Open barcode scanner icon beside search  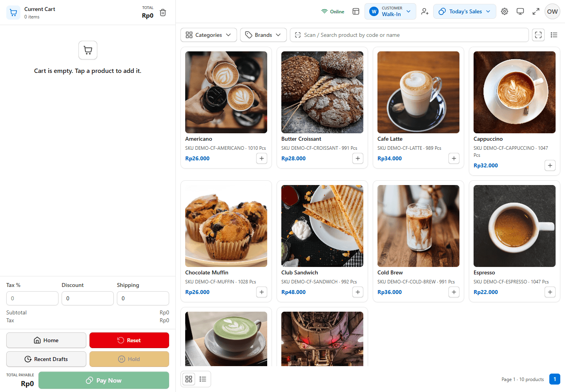click(538, 35)
